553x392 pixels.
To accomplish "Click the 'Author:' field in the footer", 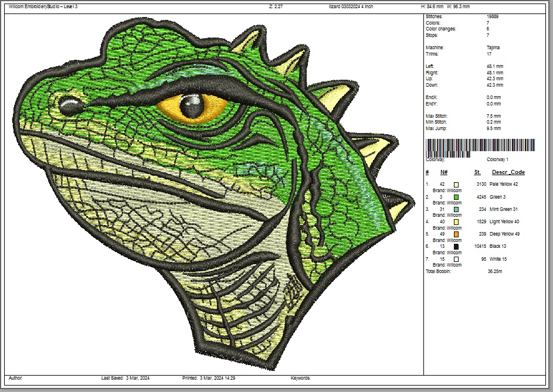I will [x=16, y=379].
